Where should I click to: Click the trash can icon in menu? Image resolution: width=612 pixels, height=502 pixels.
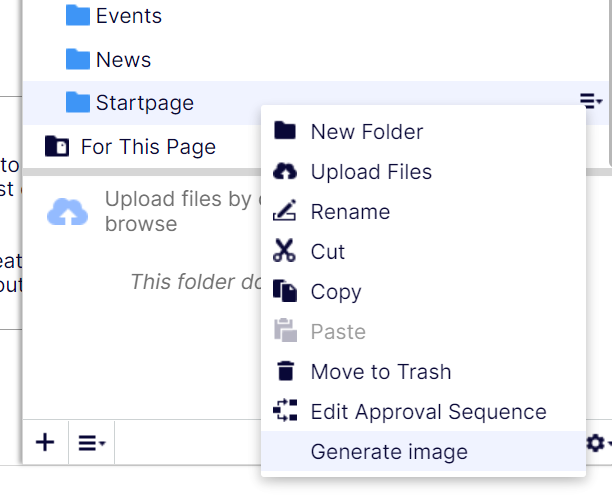point(286,370)
